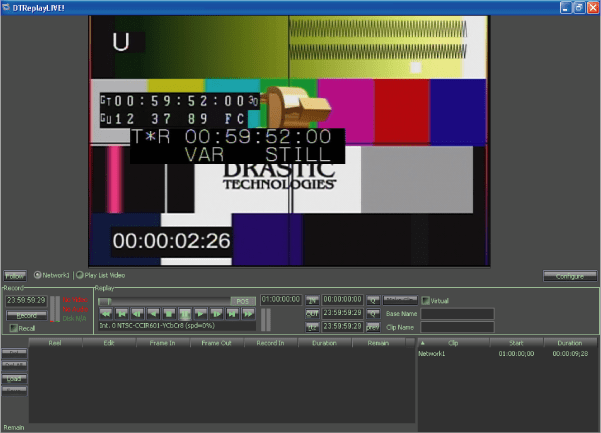Click the sort arrow in clip list header

pyautogui.click(x=423, y=343)
